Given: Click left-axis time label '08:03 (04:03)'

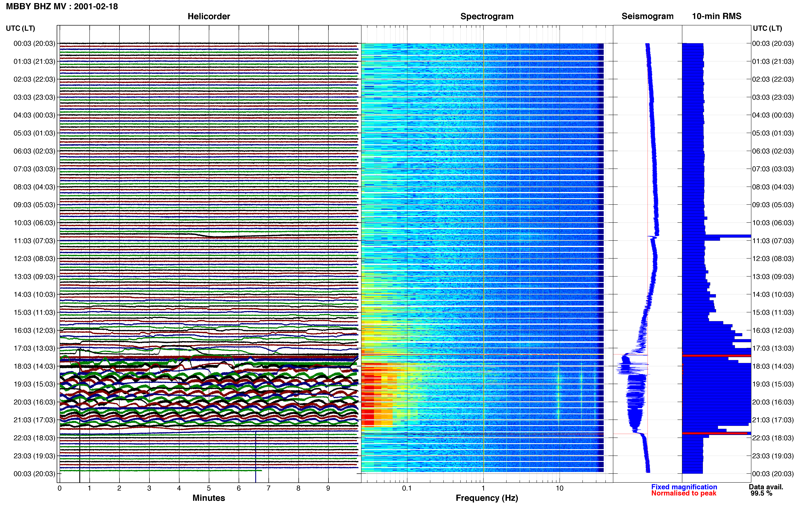Looking at the screenshot, I should click(x=34, y=187).
